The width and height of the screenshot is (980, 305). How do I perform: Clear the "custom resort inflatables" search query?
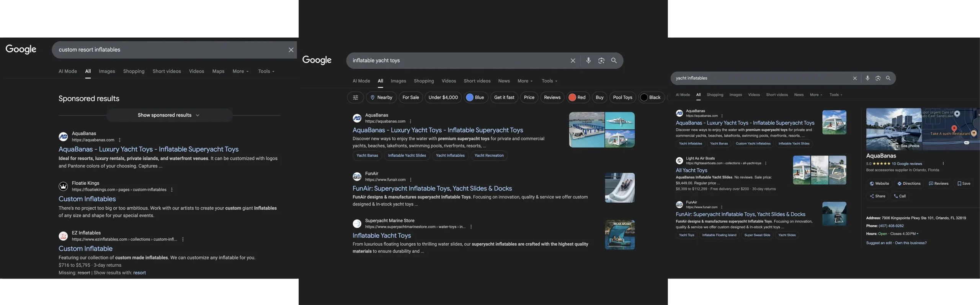click(291, 50)
